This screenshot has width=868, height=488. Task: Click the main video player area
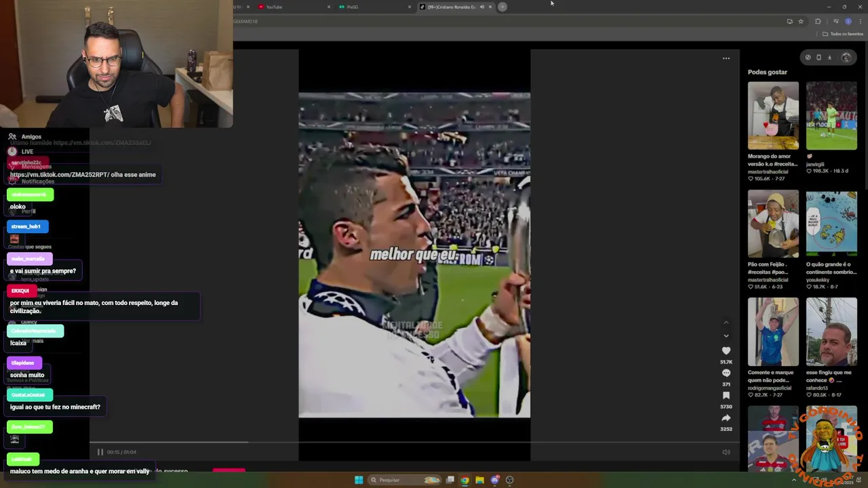coord(414,255)
